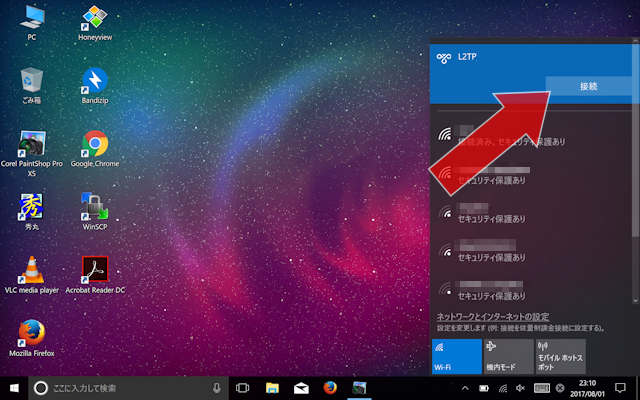The height and width of the screenshot is (400, 640).
Task: Open Bandizip desktop shortcut
Action: pyautogui.click(x=96, y=85)
